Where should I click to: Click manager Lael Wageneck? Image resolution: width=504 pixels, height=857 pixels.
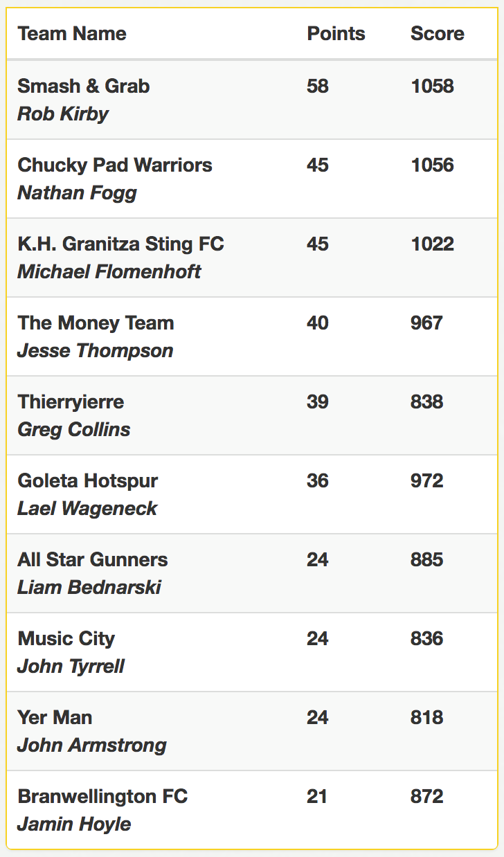coord(87,508)
